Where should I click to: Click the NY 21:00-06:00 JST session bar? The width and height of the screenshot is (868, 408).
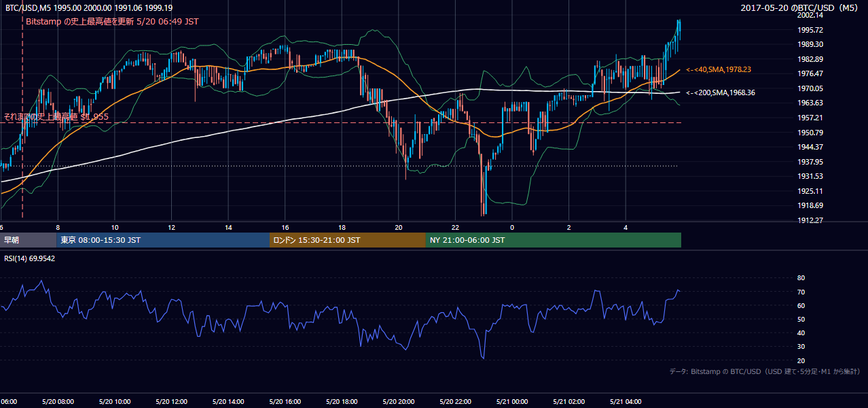tap(554, 240)
